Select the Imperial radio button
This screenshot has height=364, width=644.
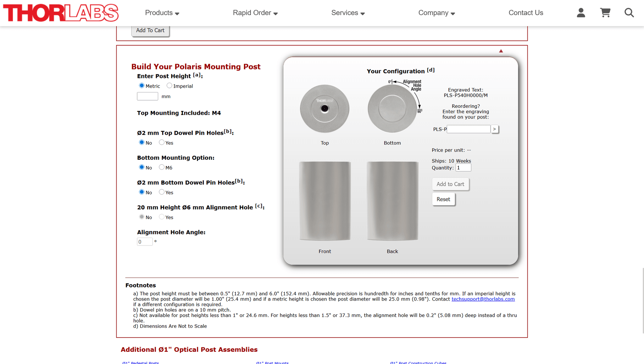(x=169, y=85)
